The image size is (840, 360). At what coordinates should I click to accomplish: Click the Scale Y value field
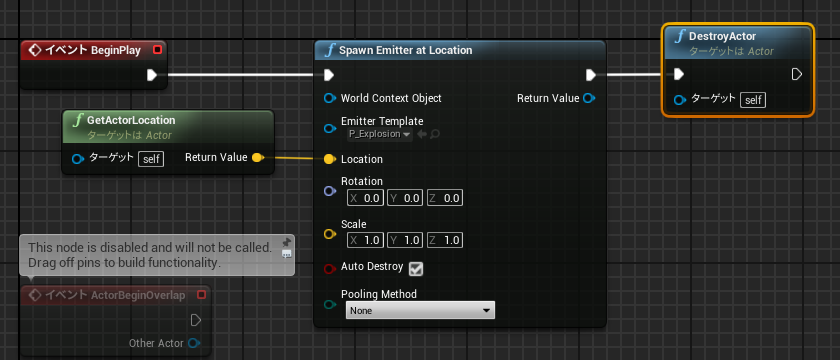pyautogui.click(x=404, y=240)
